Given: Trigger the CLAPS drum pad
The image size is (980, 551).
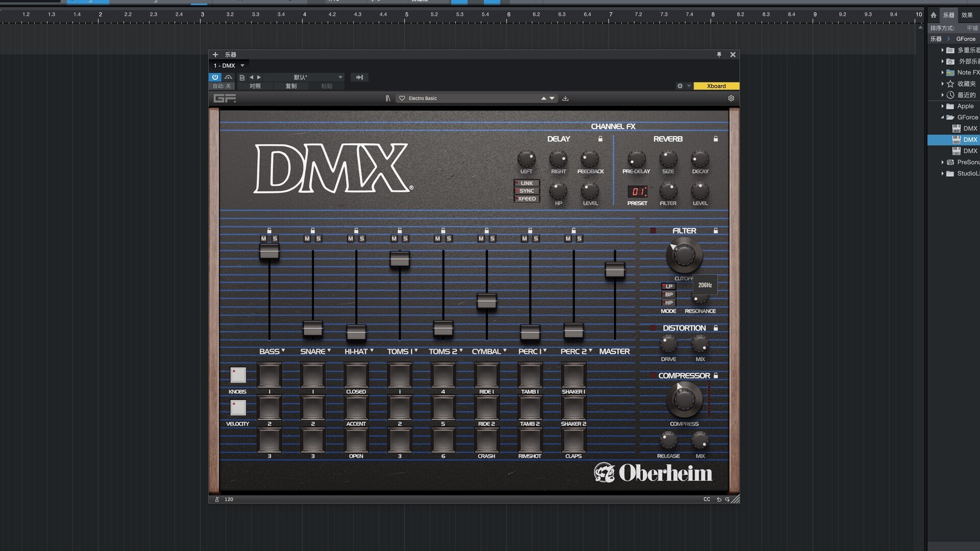Looking at the screenshot, I should pyautogui.click(x=573, y=440).
